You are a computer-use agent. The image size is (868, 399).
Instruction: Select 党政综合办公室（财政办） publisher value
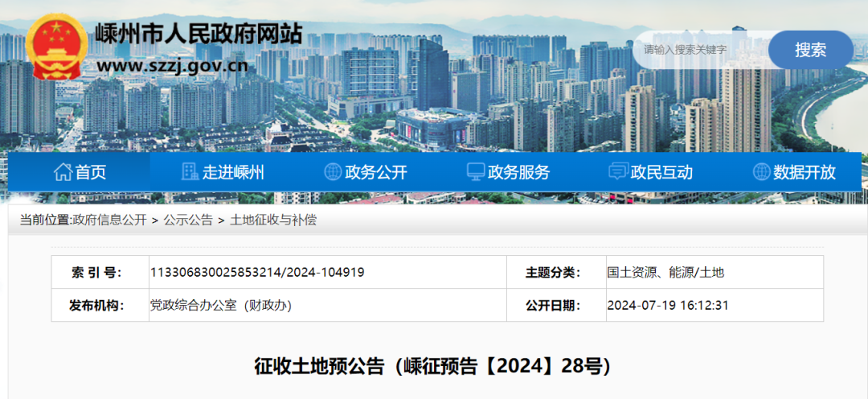point(221,305)
